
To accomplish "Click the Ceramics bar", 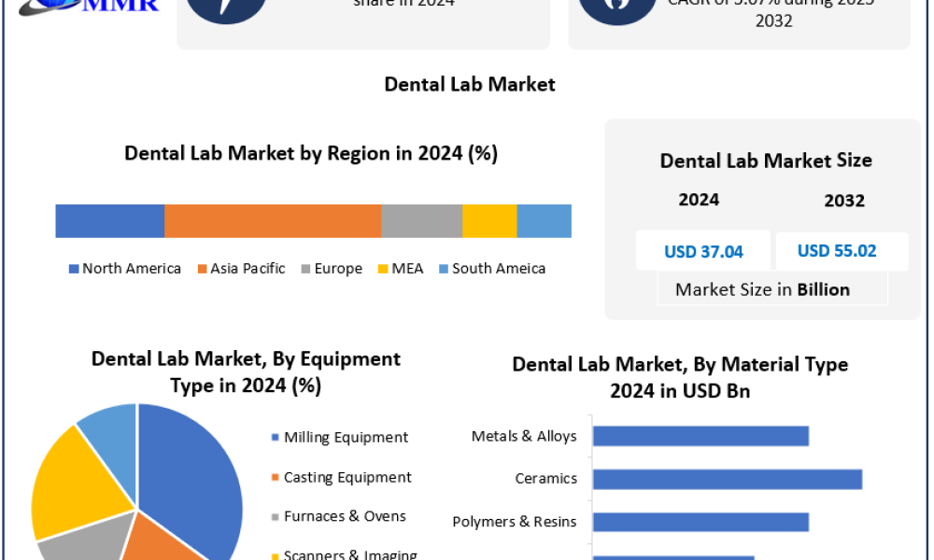I will (728, 479).
